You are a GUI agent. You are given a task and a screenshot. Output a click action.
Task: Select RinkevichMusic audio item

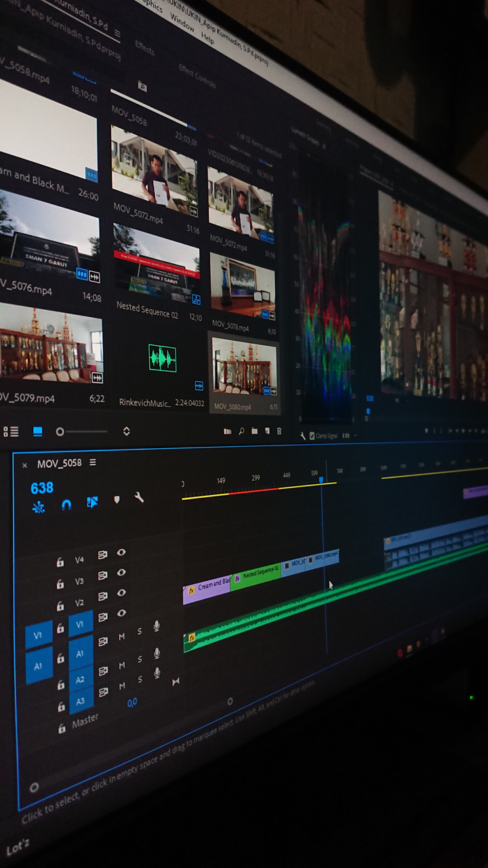pos(163,358)
